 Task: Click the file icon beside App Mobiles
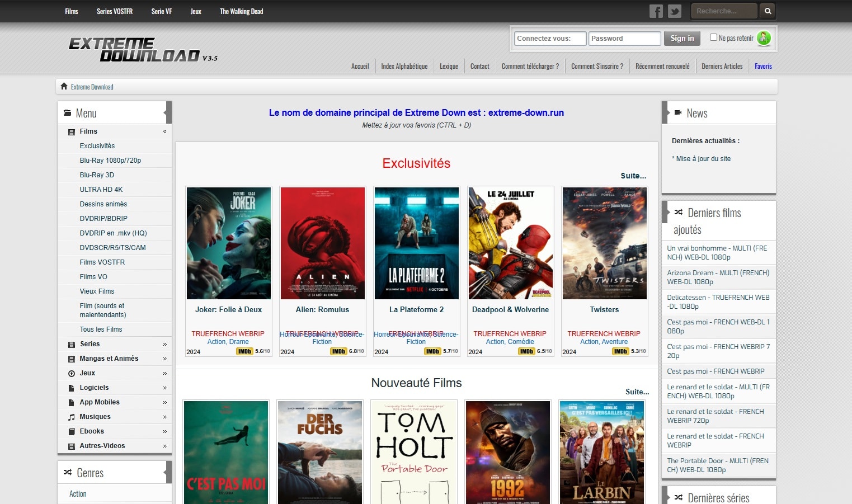(72, 403)
